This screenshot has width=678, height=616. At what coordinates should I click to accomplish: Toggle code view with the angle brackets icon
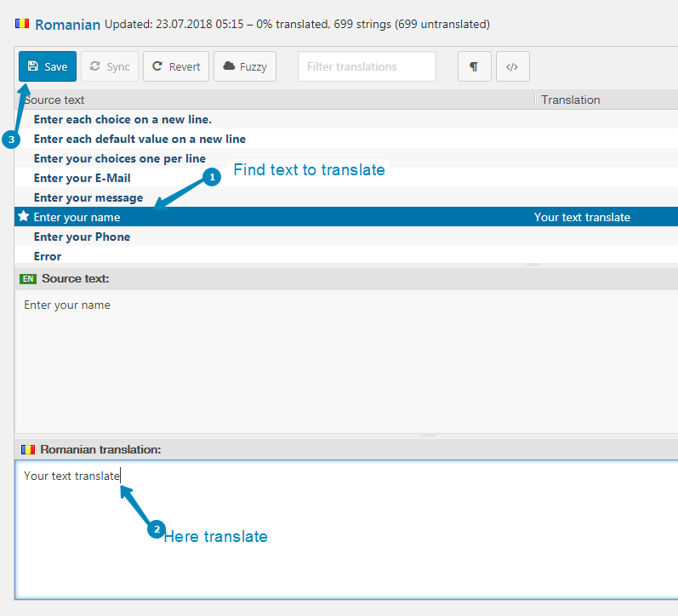[511, 66]
